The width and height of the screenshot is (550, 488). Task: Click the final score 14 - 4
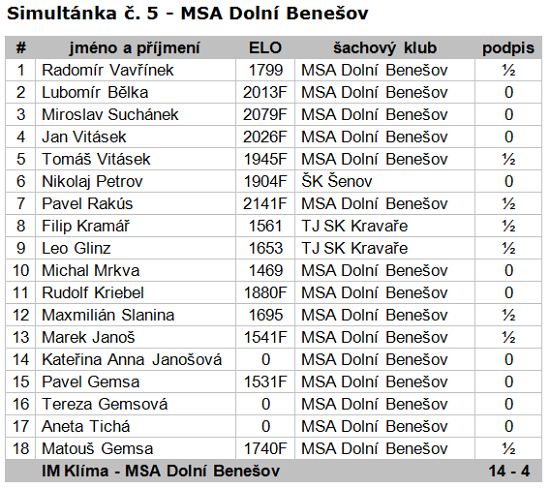coord(509,471)
